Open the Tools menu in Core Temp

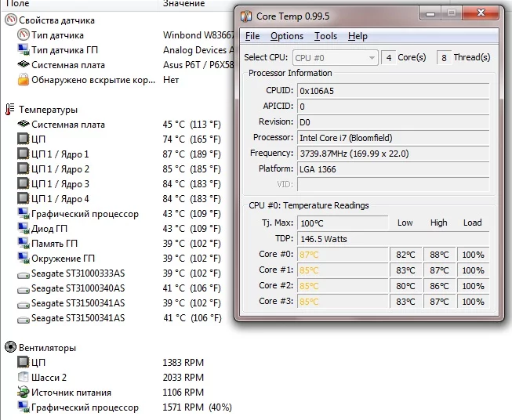coord(325,36)
